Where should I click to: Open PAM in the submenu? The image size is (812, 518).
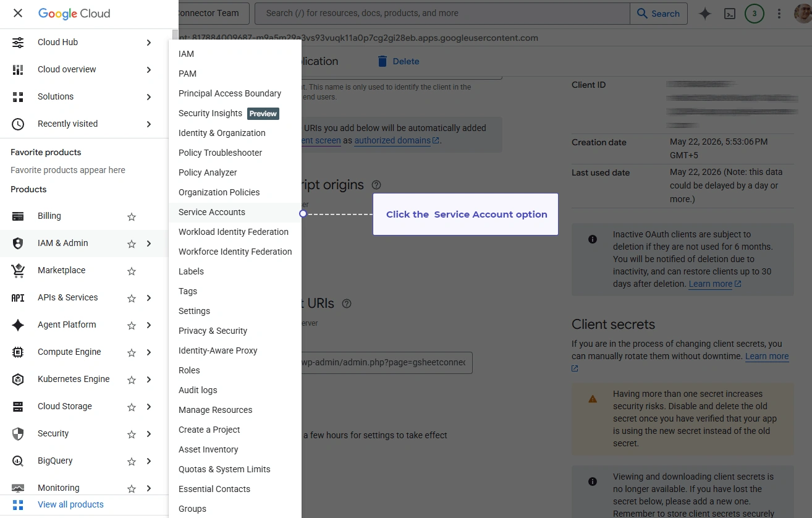[x=235, y=74]
